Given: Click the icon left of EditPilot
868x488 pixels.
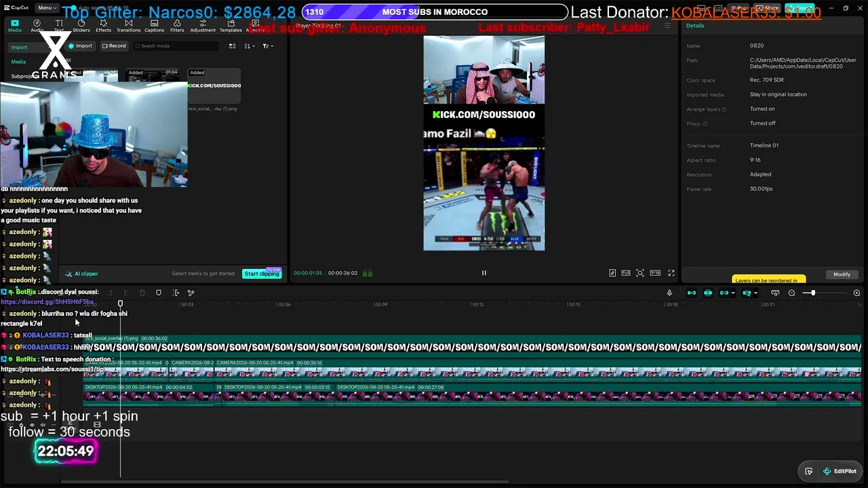Looking at the screenshot, I should pyautogui.click(x=809, y=472).
